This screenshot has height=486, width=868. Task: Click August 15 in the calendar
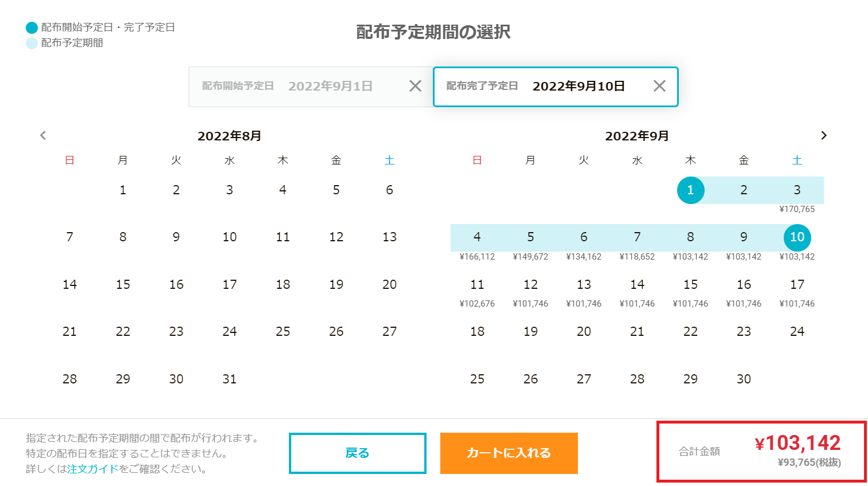click(x=123, y=285)
